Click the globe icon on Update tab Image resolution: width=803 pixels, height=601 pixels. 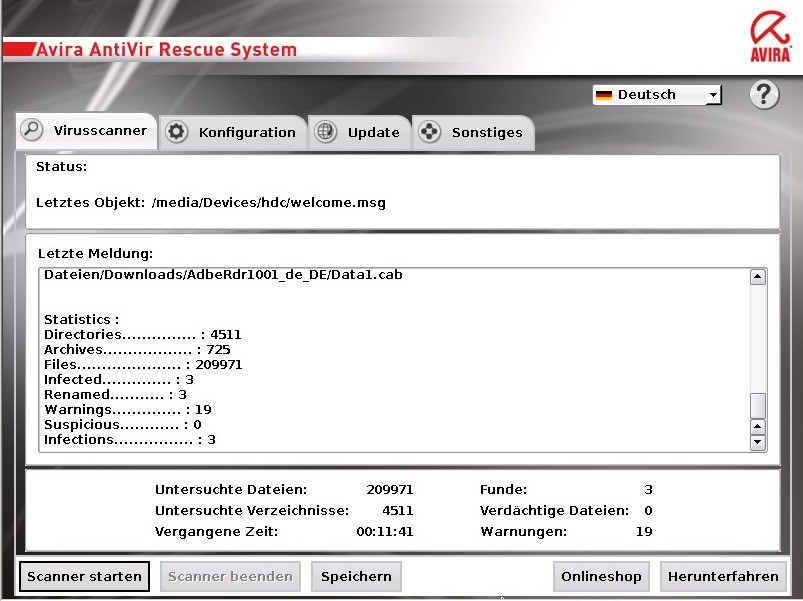[x=326, y=132]
